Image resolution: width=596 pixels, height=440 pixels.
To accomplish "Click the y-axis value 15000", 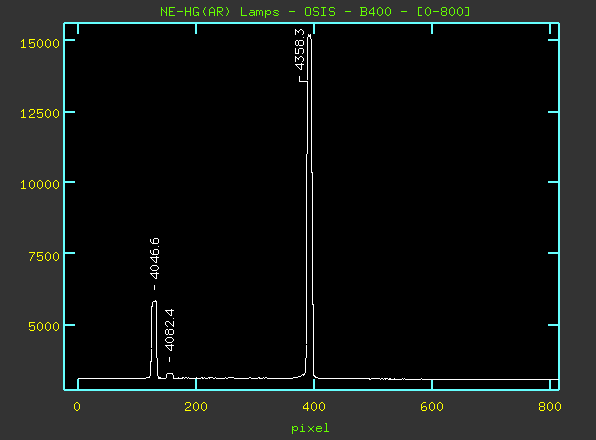I will pyautogui.click(x=40, y=43).
